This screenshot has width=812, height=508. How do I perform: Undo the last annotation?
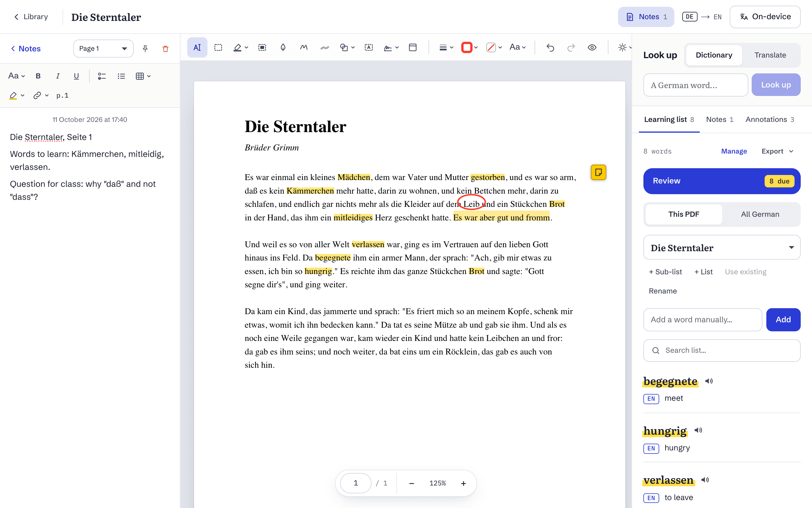pyautogui.click(x=550, y=47)
